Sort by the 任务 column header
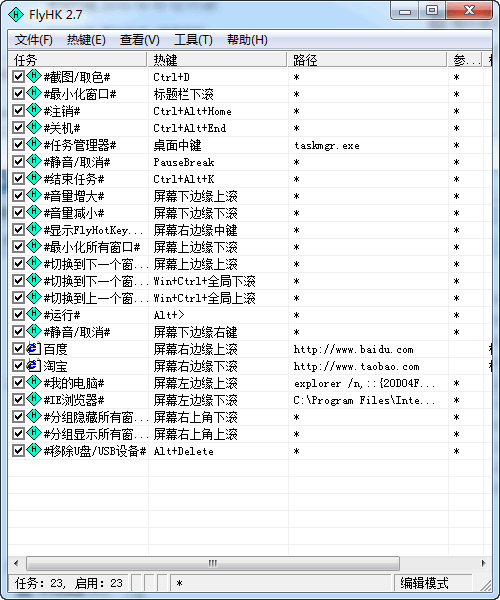The height and width of the screenshot is (600, 500). (x=78, y=60)
